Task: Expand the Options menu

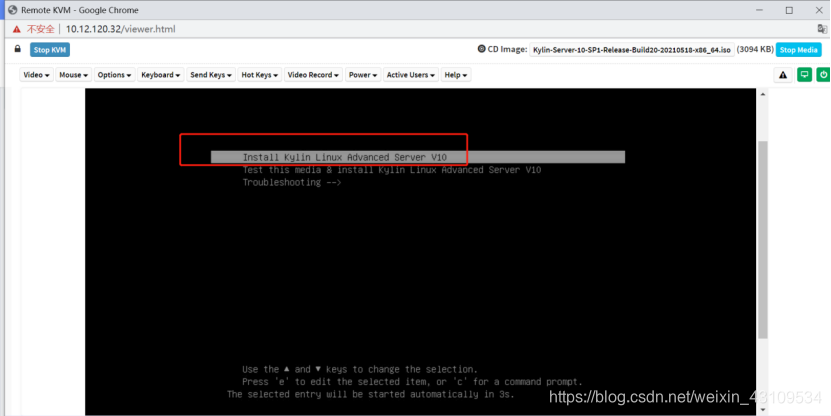Action: click(114, 75)
